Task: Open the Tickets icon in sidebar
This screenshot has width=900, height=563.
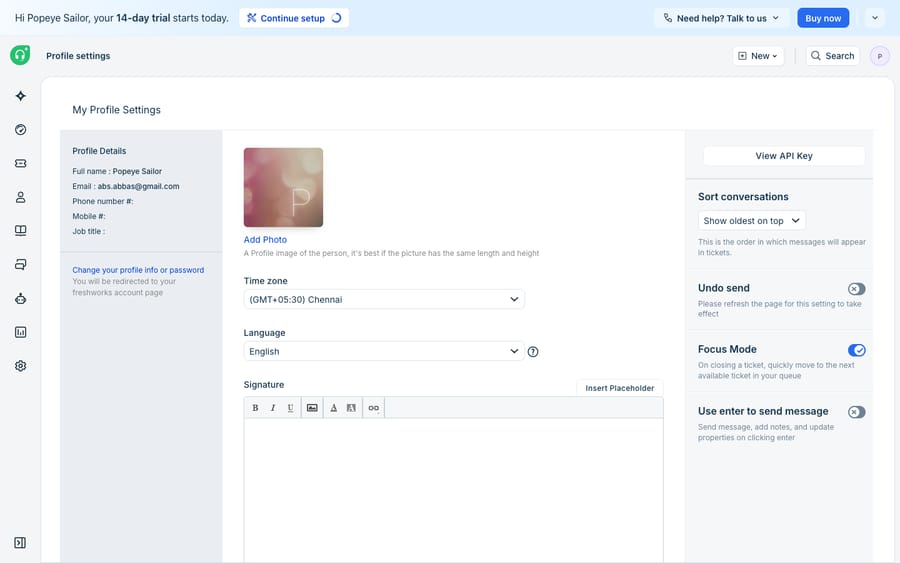Action: tap(21, 164)
